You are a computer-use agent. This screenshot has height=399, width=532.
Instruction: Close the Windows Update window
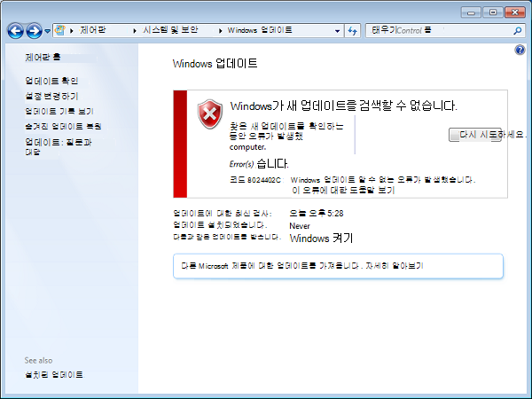click(x=515, y=12)
